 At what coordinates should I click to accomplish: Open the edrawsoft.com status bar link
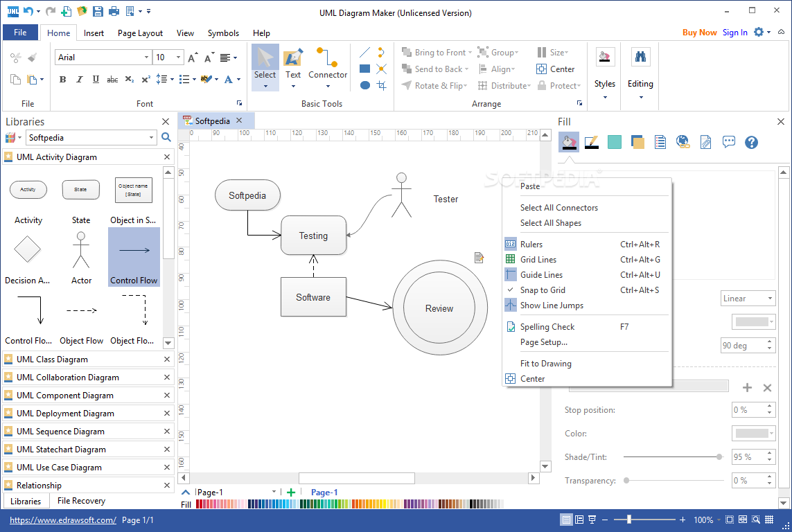[62, 520]
